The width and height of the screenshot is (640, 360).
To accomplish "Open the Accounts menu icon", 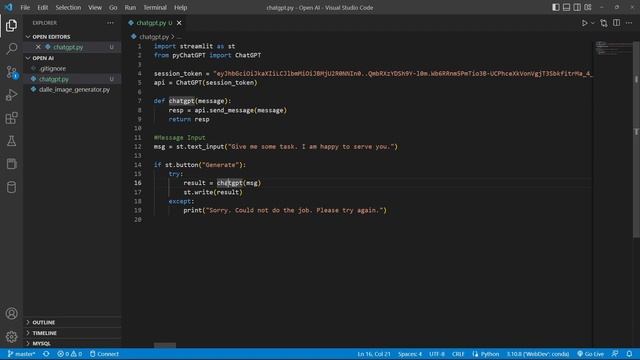I will point(11,313).
